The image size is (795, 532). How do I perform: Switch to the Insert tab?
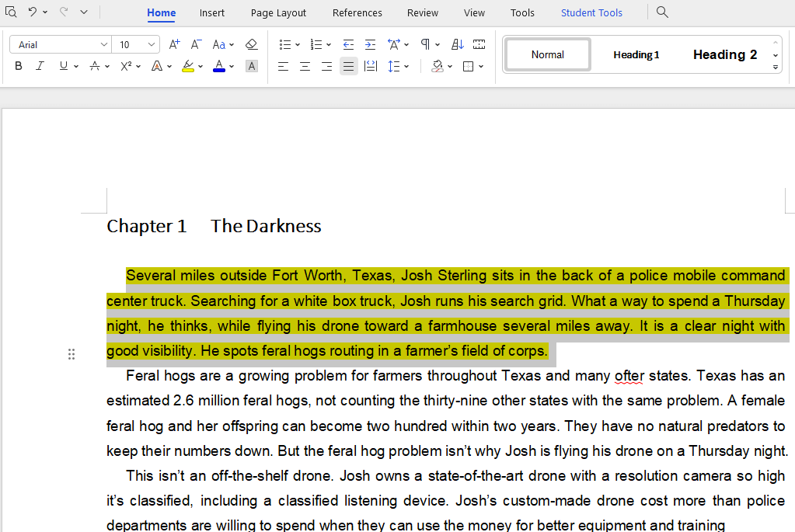[212, 13]
